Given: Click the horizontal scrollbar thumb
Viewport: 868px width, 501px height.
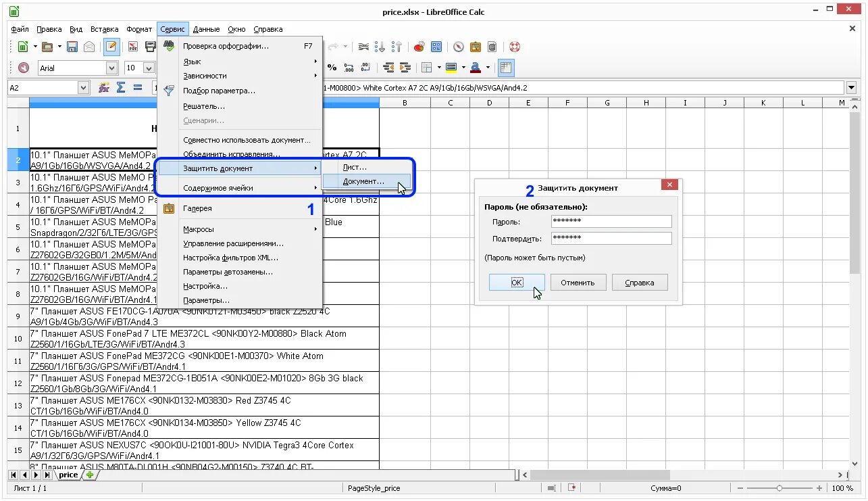Looking at the screenshot, I should [x=599, y=475].
